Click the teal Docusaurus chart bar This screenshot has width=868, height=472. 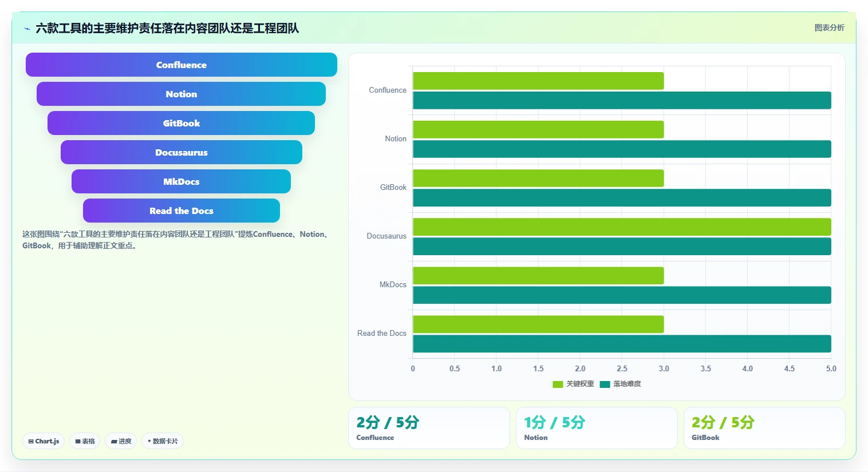622,246
